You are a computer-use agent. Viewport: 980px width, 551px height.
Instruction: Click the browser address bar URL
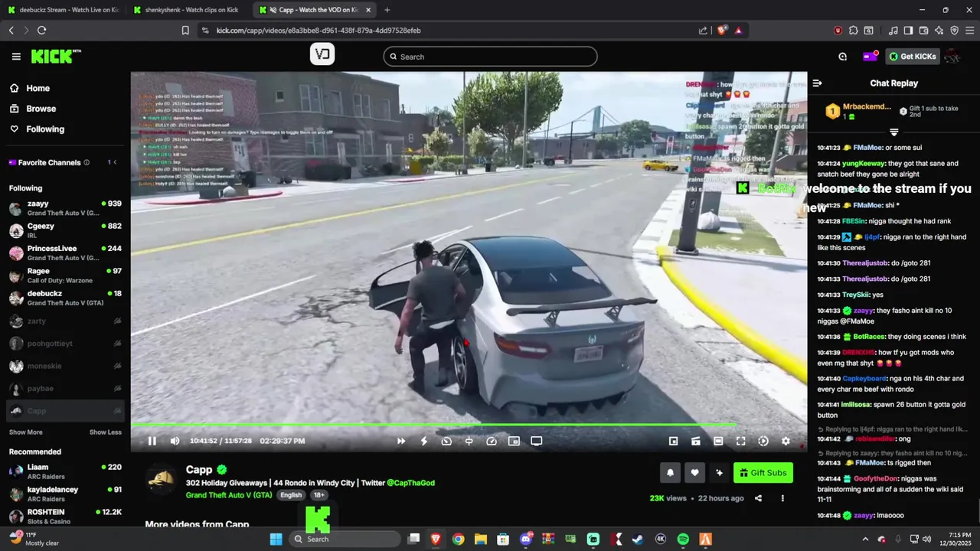tap(318, 31)
